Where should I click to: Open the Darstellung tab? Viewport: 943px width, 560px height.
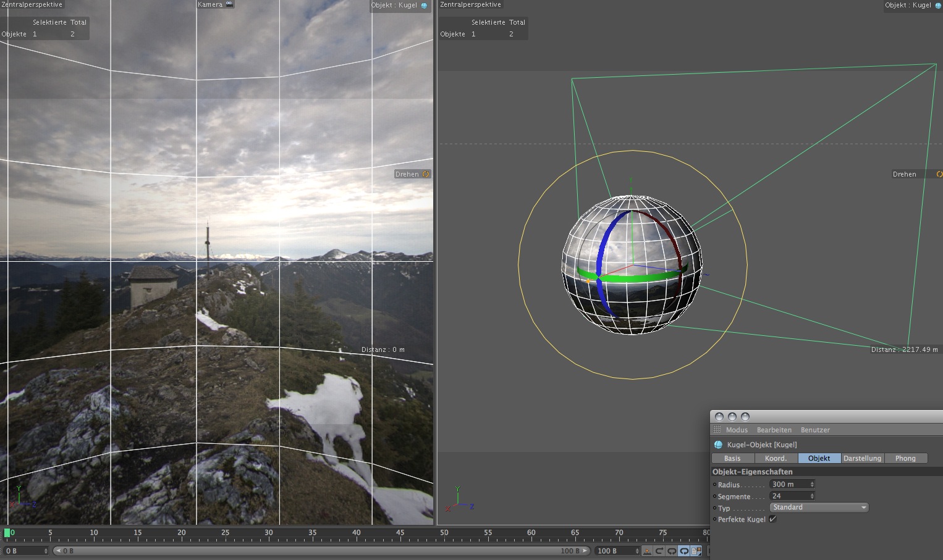pos(862,458)
